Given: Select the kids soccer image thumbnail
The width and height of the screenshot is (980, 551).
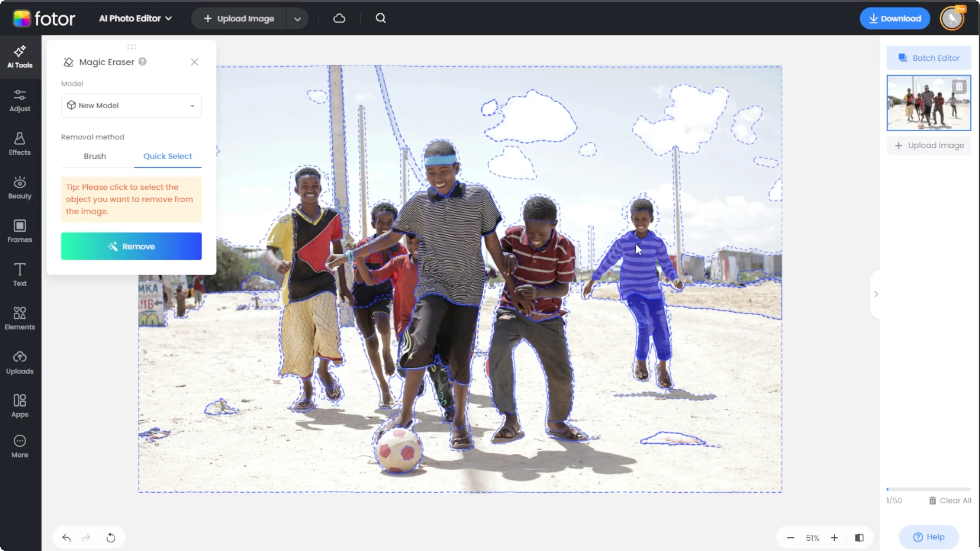Looking at the screenshot, I should coord(929,103).
